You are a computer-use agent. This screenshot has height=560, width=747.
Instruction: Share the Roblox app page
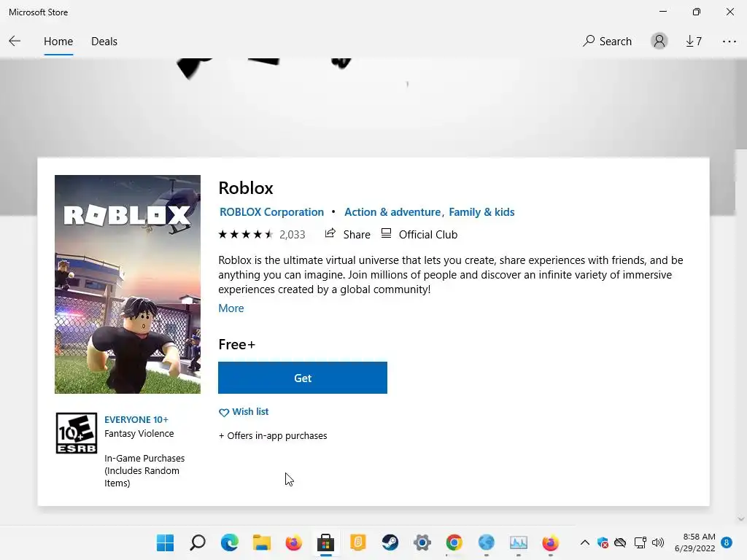coord(348,234)
